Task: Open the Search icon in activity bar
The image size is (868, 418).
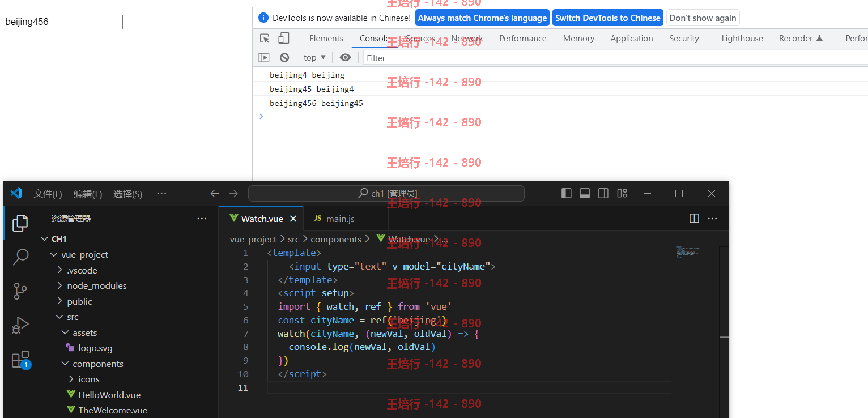Action: tap(20, 257)
